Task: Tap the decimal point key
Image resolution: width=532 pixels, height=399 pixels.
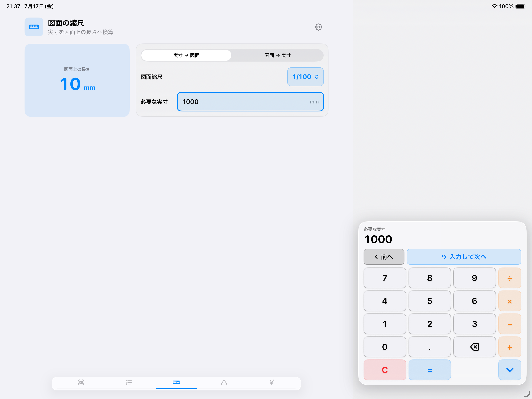Action: coord(430,347)
